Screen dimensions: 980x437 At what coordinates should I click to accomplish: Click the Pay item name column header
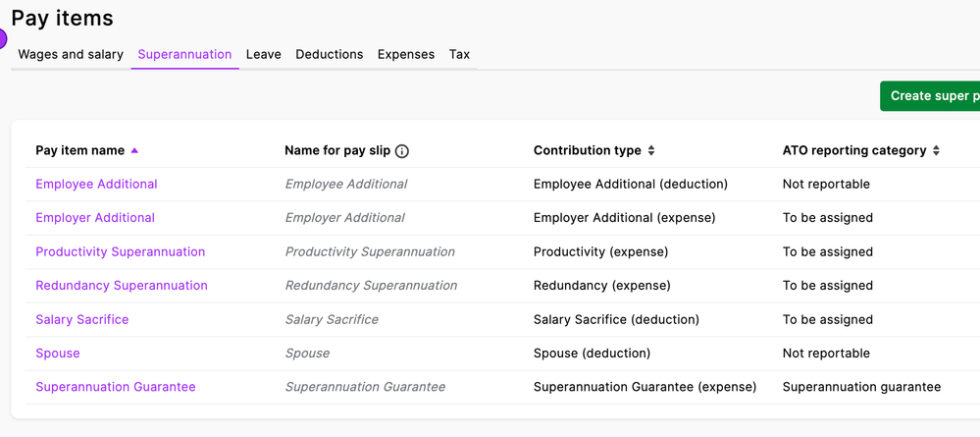coord(79,150)
